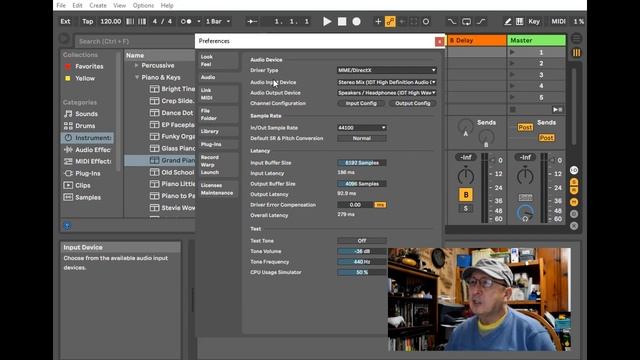Toggle the Track Delay section selector
Viewport: 640px width, 360px height.
tap(574, 213)
